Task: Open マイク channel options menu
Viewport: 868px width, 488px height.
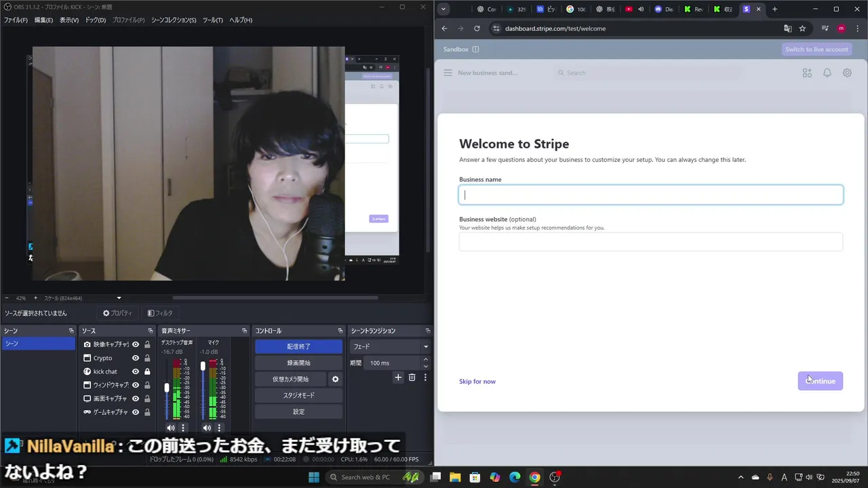Action: coord(219,428)
